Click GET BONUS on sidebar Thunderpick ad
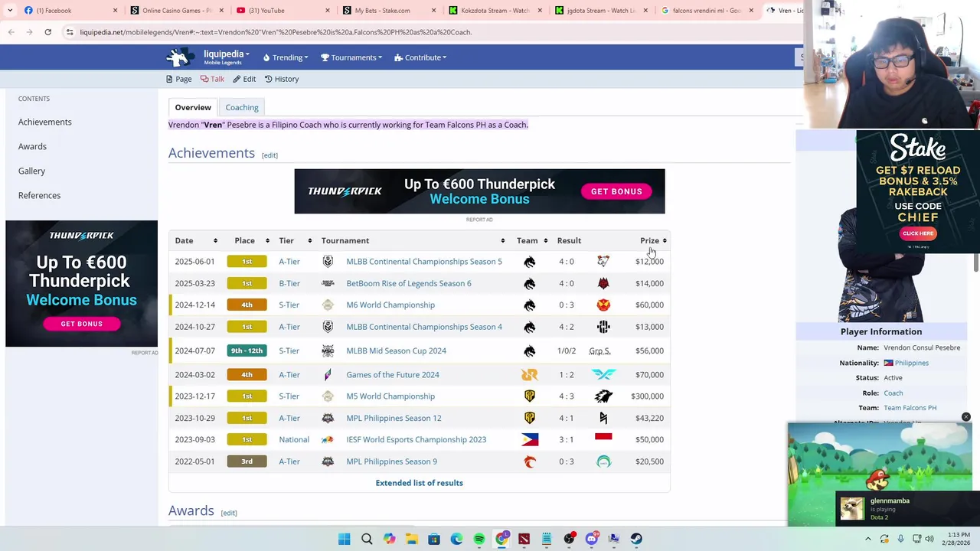980x551 pixels. tap(81, 324)
